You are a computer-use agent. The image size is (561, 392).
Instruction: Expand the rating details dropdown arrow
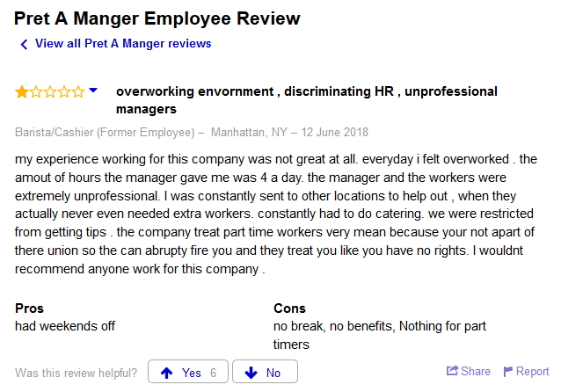[x=94, y=91]
